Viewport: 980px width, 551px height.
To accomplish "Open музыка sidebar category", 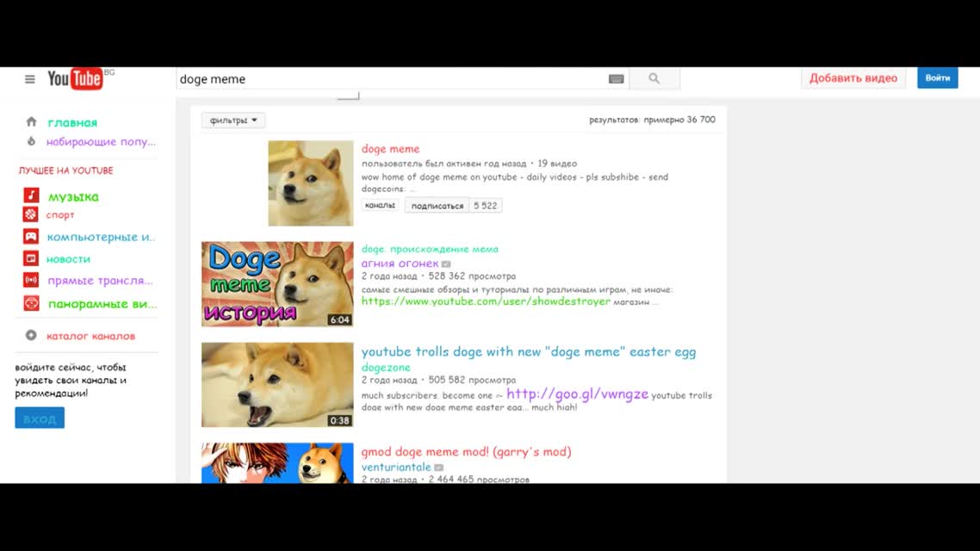I will 73,196.
